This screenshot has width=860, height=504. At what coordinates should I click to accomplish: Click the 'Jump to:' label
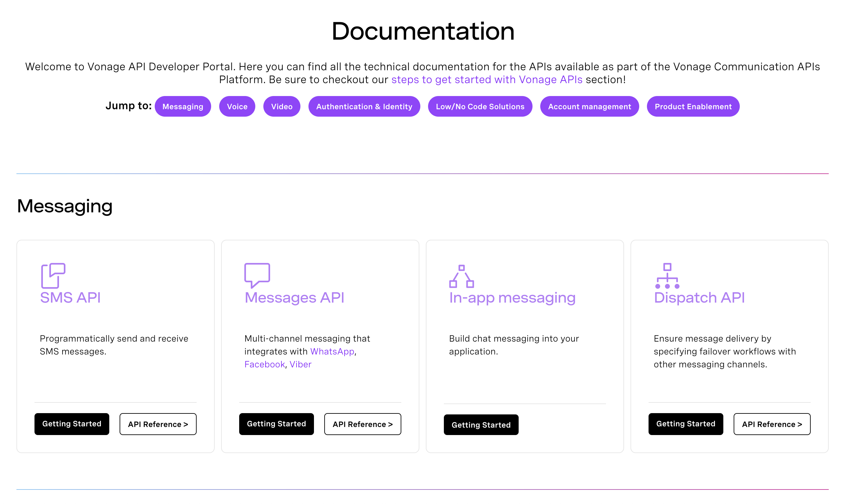pyautogui.click(x=129, y=106)
